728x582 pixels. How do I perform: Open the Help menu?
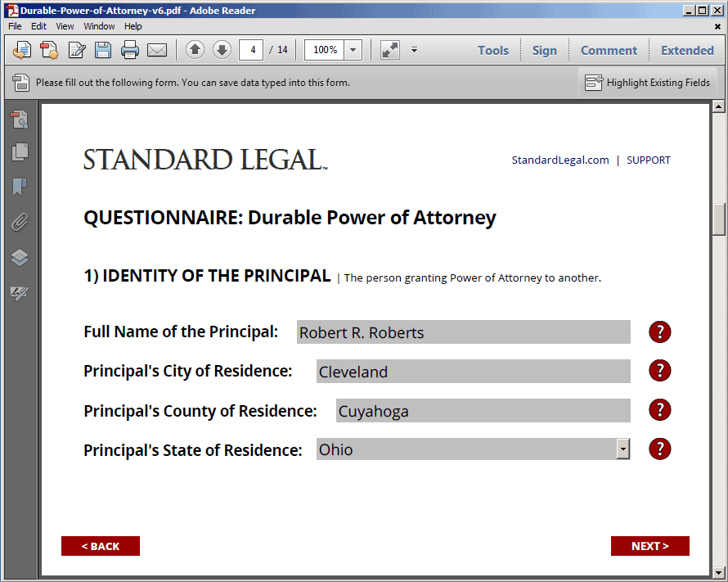point(133,26)
